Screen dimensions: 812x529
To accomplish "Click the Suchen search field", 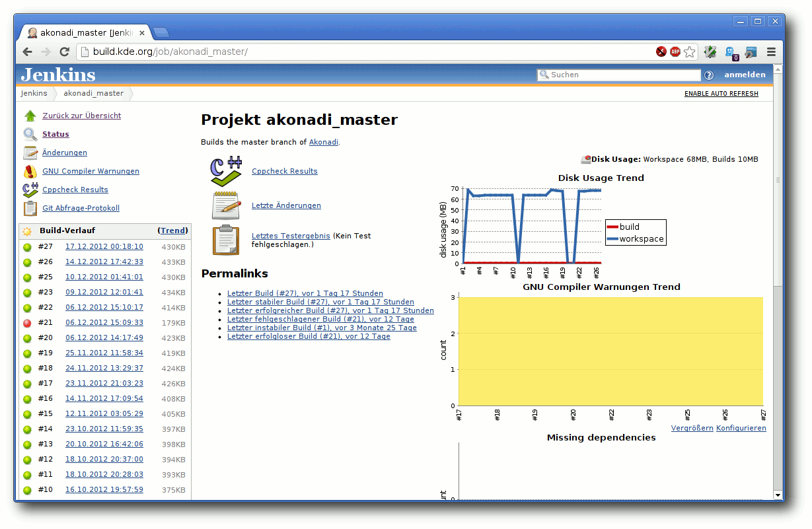I will coord(618,75).
